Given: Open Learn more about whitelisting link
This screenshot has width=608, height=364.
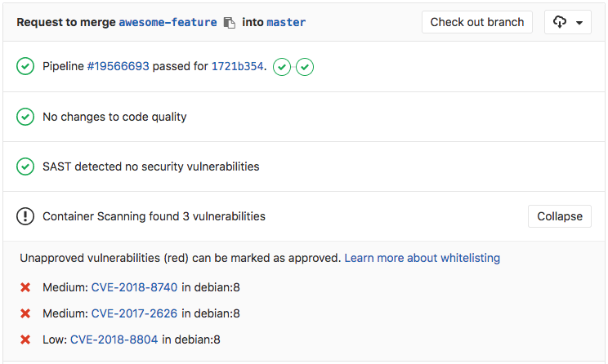Looking at the screenshot, I should [422, 258].
